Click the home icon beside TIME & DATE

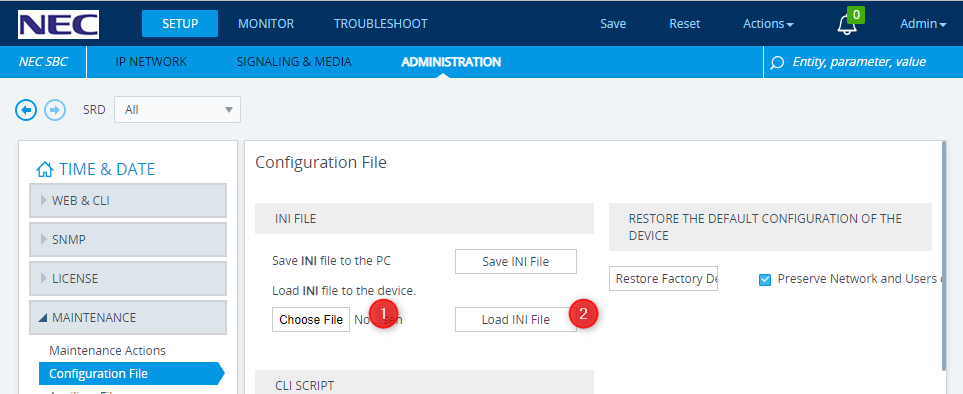pyautogui.click(x=45, y=169)
